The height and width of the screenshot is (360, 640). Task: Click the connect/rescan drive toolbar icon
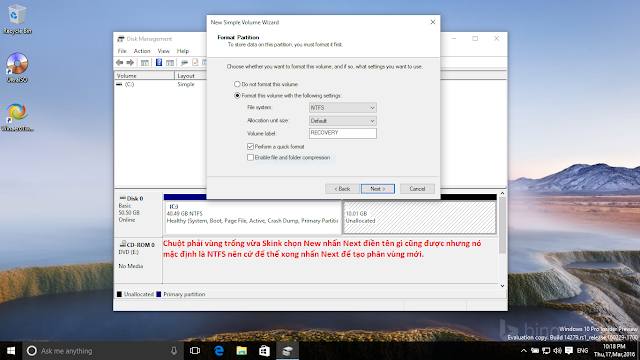coord(184,62)
